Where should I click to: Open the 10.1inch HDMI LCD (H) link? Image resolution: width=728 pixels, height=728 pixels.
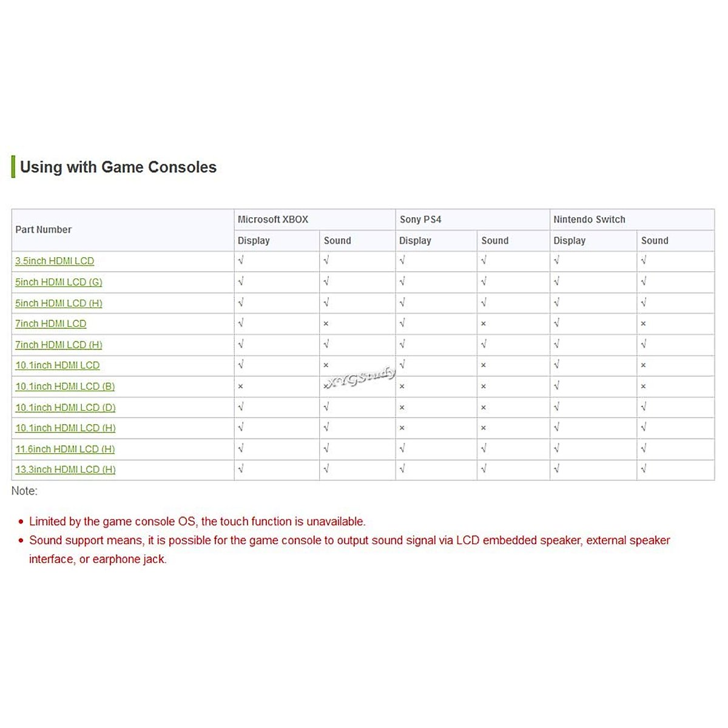pyautogui.click(x=66, y=428)
